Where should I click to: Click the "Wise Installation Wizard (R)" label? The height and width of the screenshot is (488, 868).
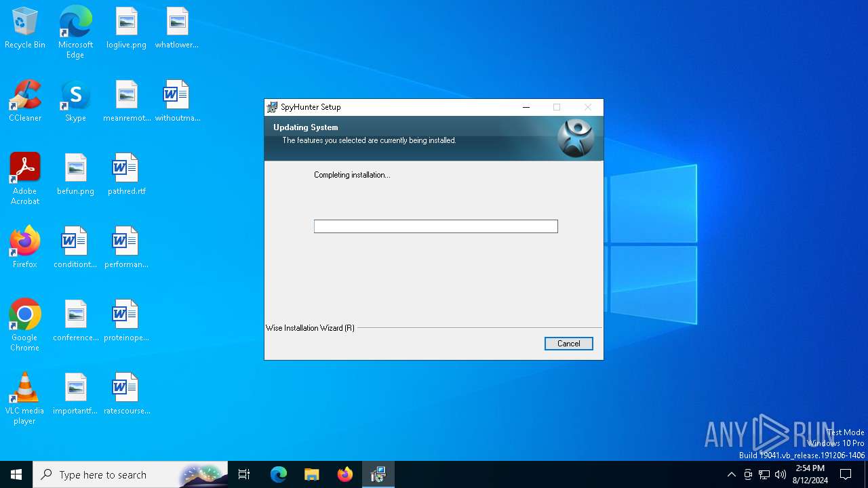pos(310,328)
